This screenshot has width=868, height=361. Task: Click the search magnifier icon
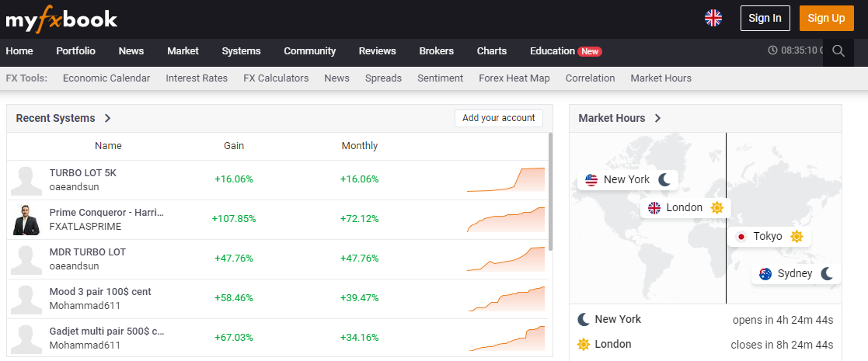click(x=838, y=51)
